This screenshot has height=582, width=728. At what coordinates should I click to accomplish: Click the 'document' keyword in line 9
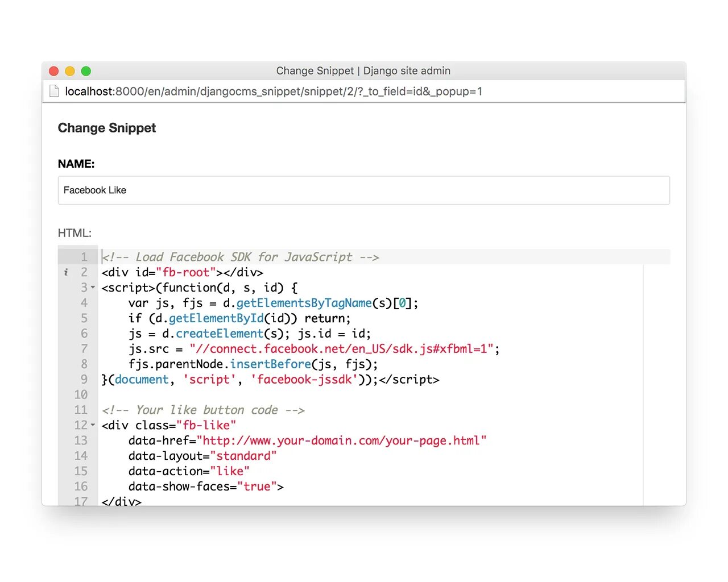142,380
